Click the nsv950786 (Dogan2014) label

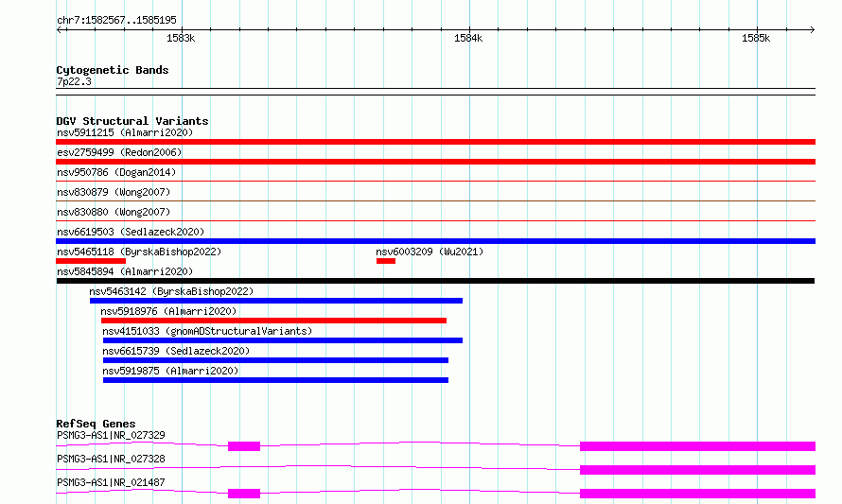coord(116,172)
